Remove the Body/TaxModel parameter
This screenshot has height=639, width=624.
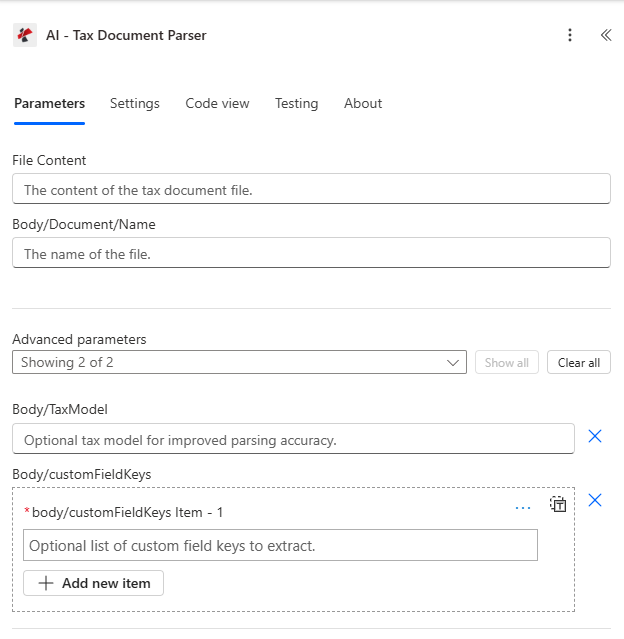pos(595,436)
